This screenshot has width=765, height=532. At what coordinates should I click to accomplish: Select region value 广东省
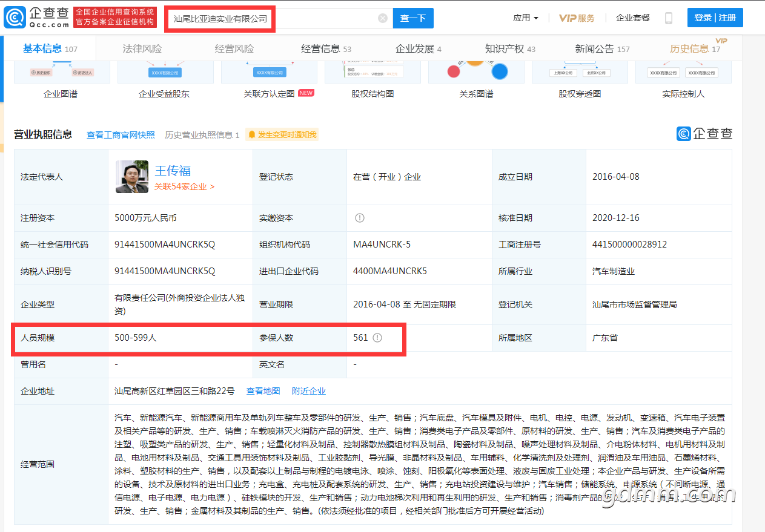[605, 338]
